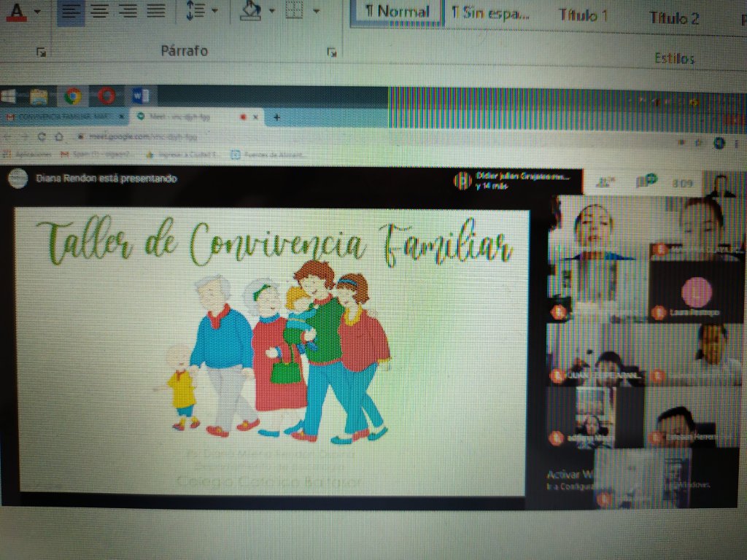Align text to the left
747x560 pixels.
[x=70, y=11]
